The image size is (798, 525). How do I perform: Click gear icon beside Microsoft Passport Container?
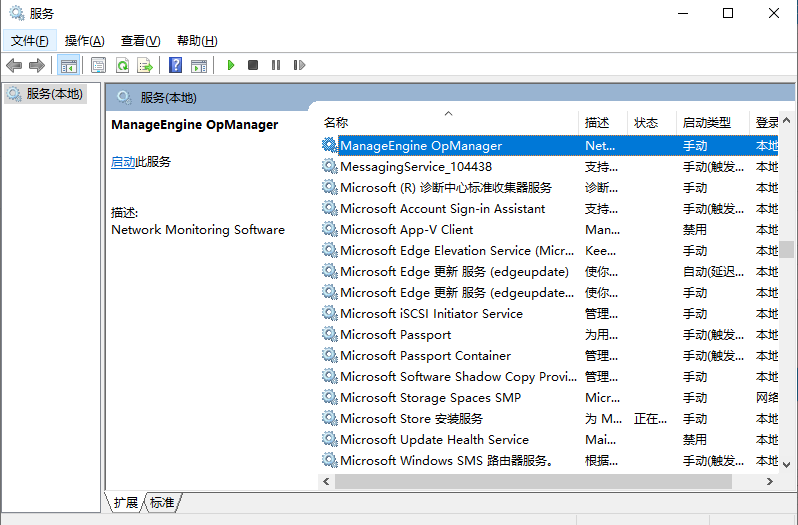point(329,355)
